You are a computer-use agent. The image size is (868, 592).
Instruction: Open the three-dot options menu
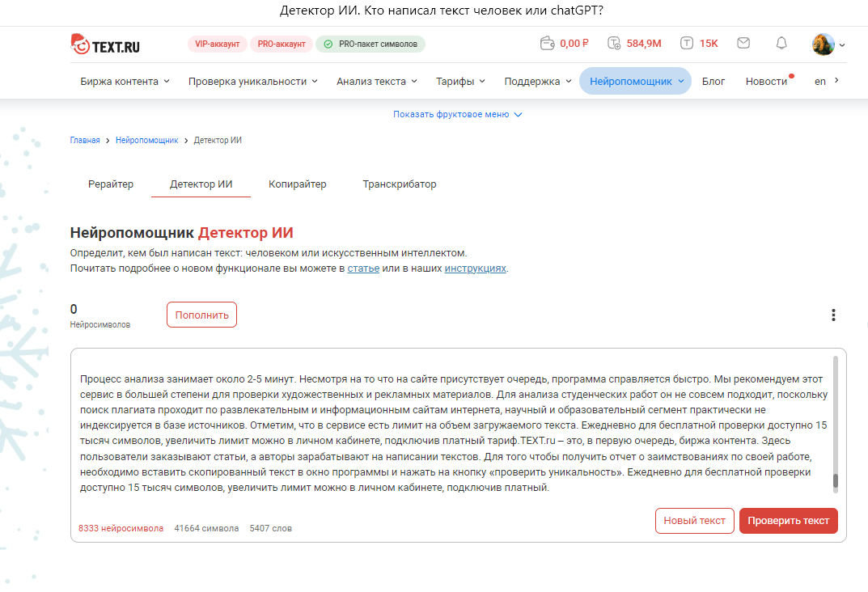(x=833, y=315)
